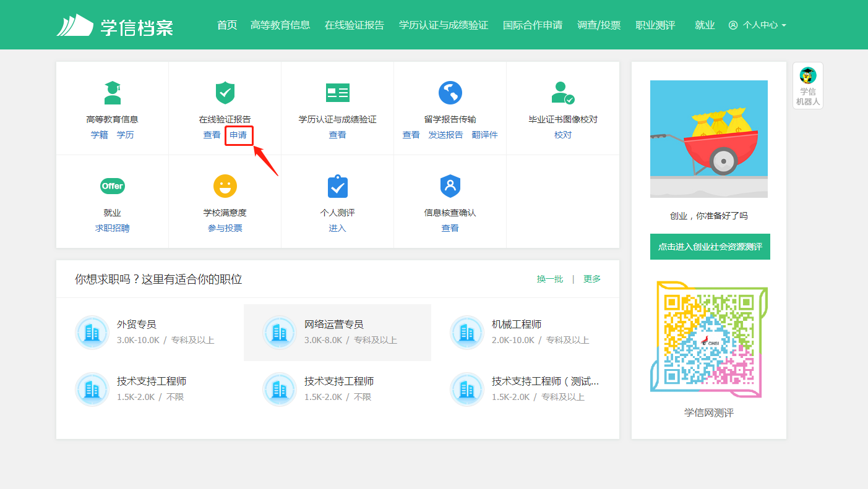The image size is (868, 489).
Task: Open the 外贸专员 job title
Action: 136,324
